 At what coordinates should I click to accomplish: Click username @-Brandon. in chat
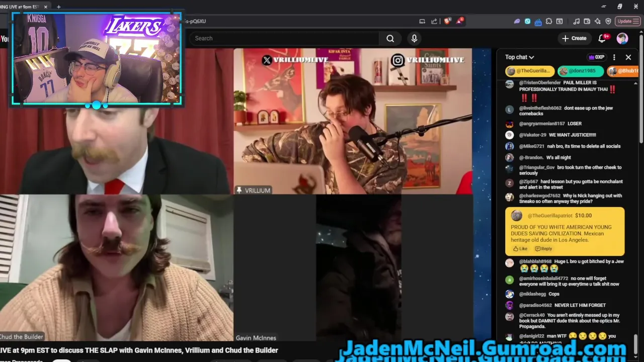[x=531, y=157]
